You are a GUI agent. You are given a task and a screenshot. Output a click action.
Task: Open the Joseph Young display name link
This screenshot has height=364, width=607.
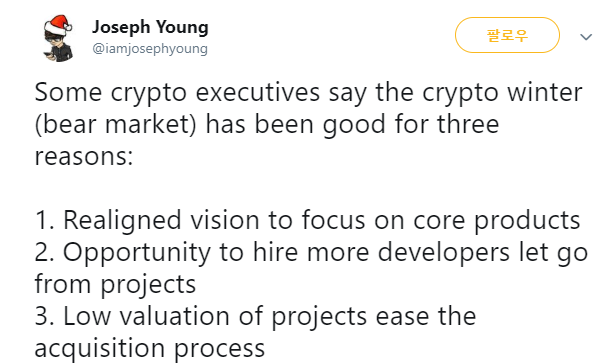[x=150, y=27]
